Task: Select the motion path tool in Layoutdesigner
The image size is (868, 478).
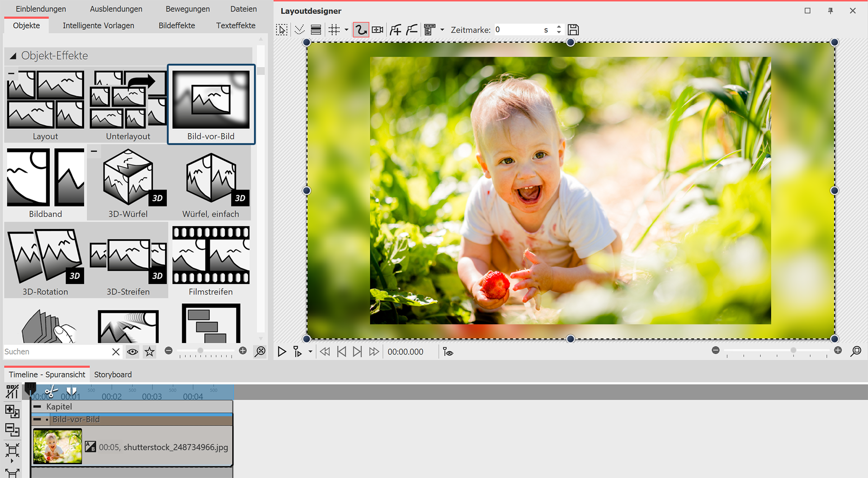Action: pos(360,30)
